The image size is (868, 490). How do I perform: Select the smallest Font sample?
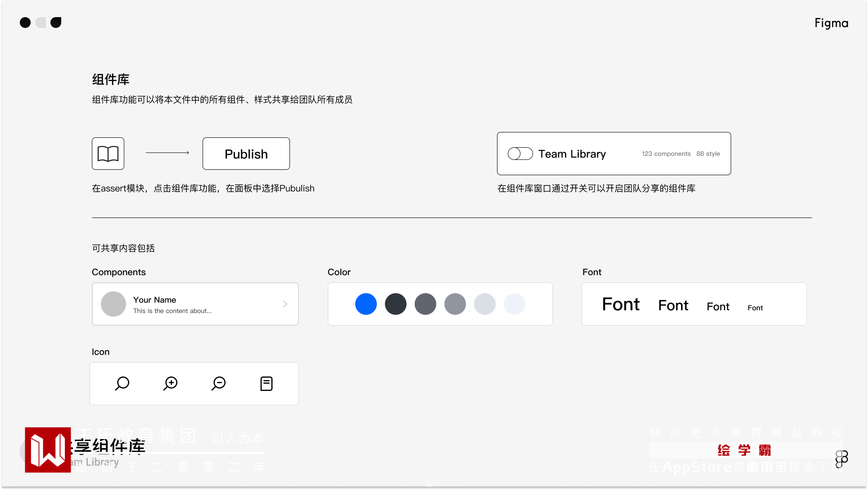pyautogui.click(x=755, y=308)
